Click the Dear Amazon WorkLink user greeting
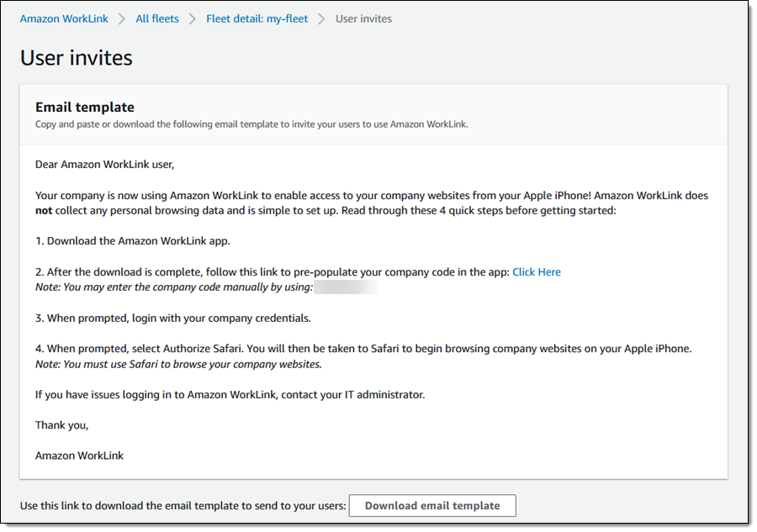 (104, 165)
